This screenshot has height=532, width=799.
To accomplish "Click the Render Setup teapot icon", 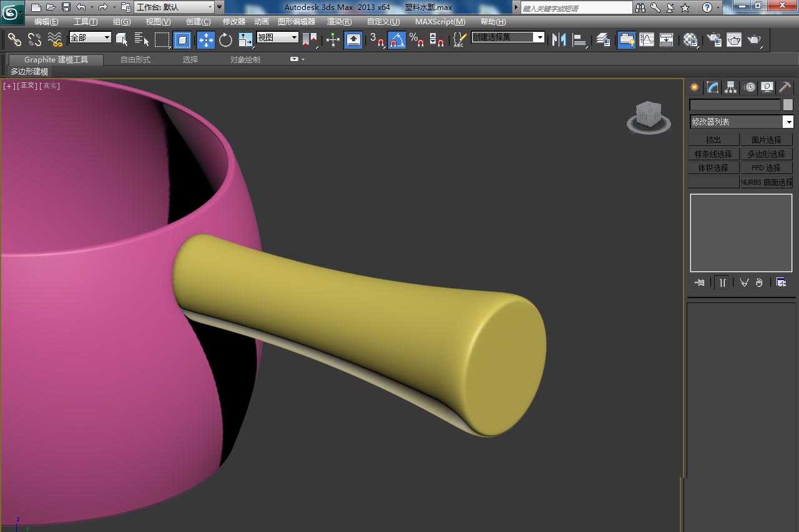I will pyautogui.click(x=713, y=41).
